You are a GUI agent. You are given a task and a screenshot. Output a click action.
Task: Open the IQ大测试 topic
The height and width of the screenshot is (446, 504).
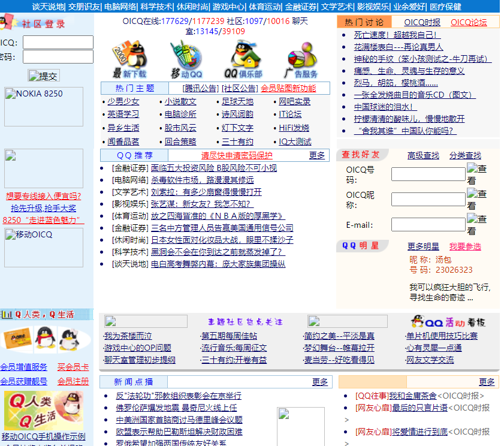point(295,142)
